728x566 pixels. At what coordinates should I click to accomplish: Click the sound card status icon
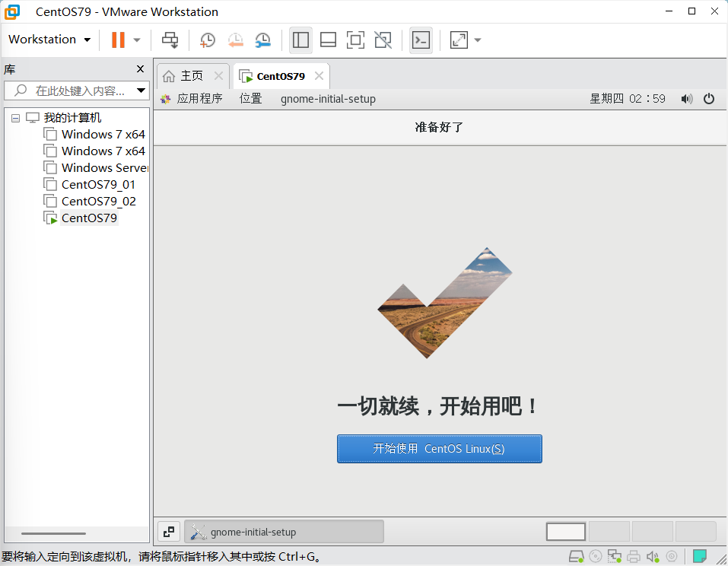[653, 556]
